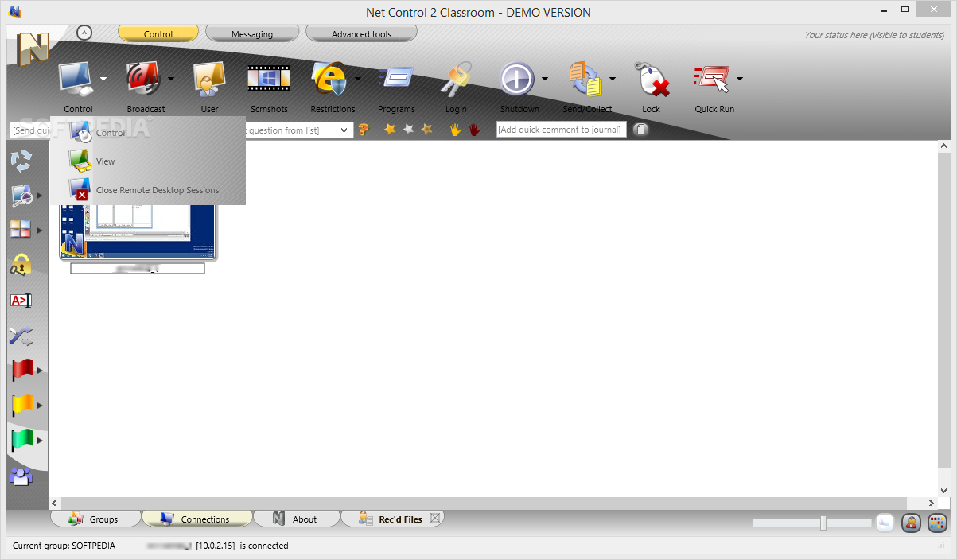Click the third star icon
This screenshot has width=957, height=560.
426,129
